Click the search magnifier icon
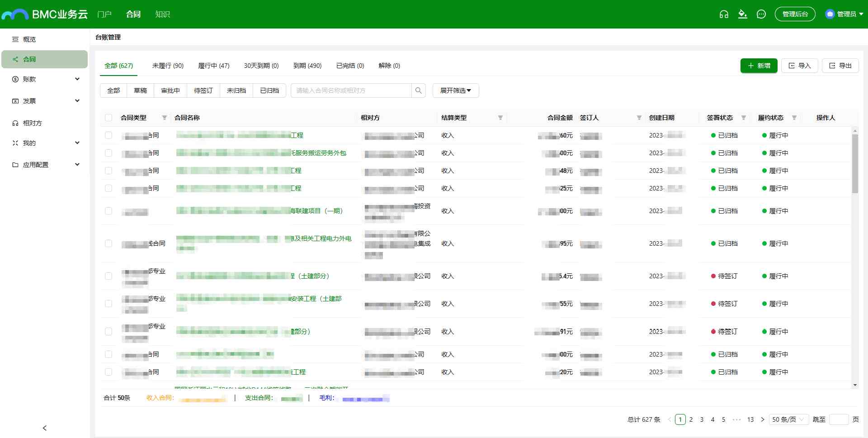The height and width of the screenshot is (438, 868). point(418,90)
